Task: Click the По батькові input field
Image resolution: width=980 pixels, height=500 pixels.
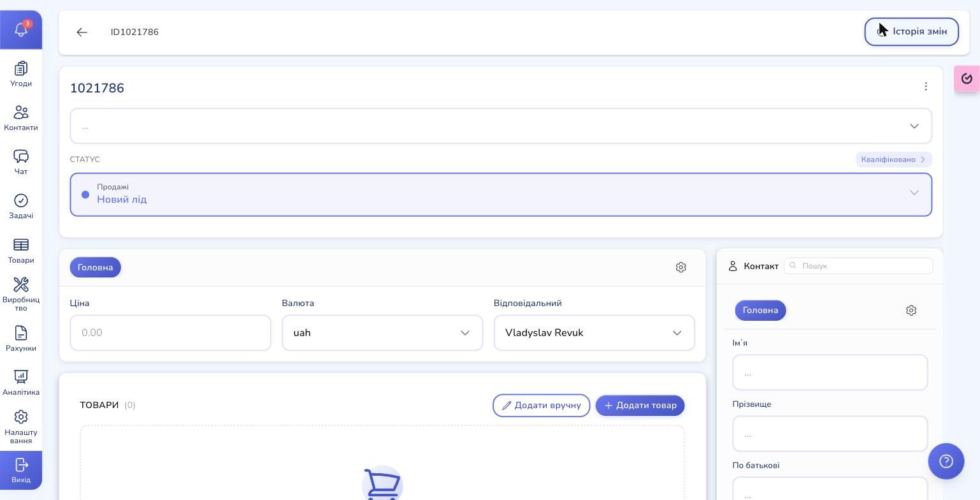Action: (830, 489)
